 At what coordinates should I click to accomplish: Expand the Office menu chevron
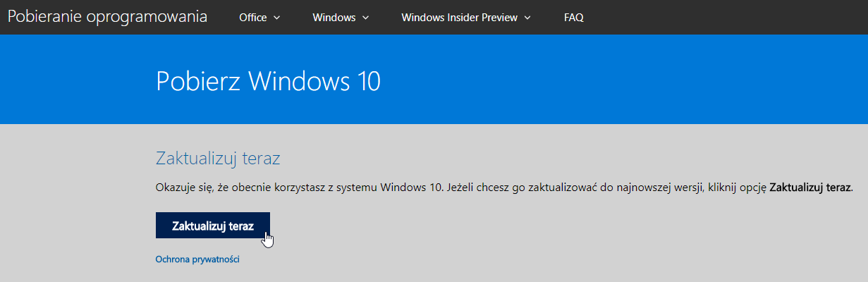click(276, 18)
